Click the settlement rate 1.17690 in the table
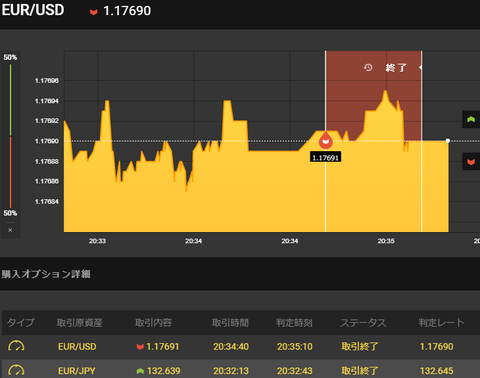This screenshot has height=378, width=480. click(436, 347)
